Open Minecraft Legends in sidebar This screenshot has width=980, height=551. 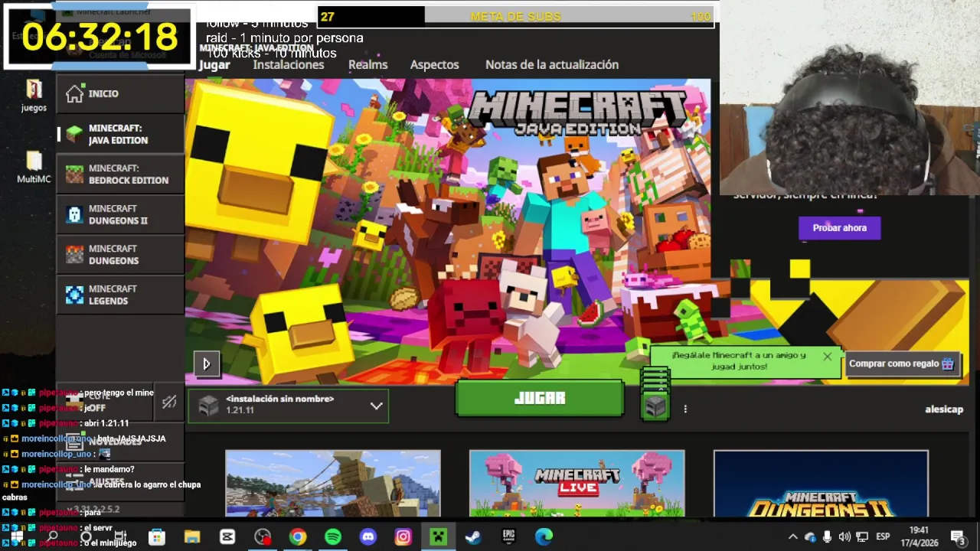click(x=120, y=295)
